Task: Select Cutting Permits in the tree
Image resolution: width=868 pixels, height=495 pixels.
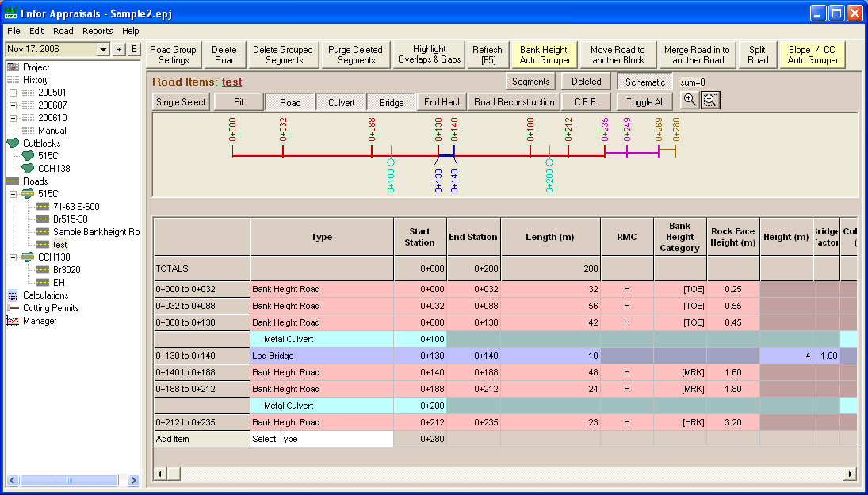Action: pos(51,308)
